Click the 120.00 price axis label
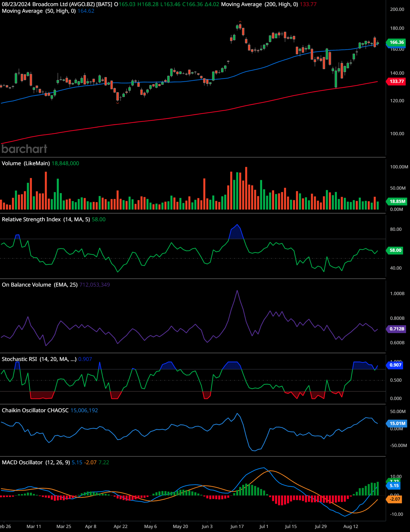Image resolution: width=410 pixels, height=532 pixels. (x=397, y=101)
